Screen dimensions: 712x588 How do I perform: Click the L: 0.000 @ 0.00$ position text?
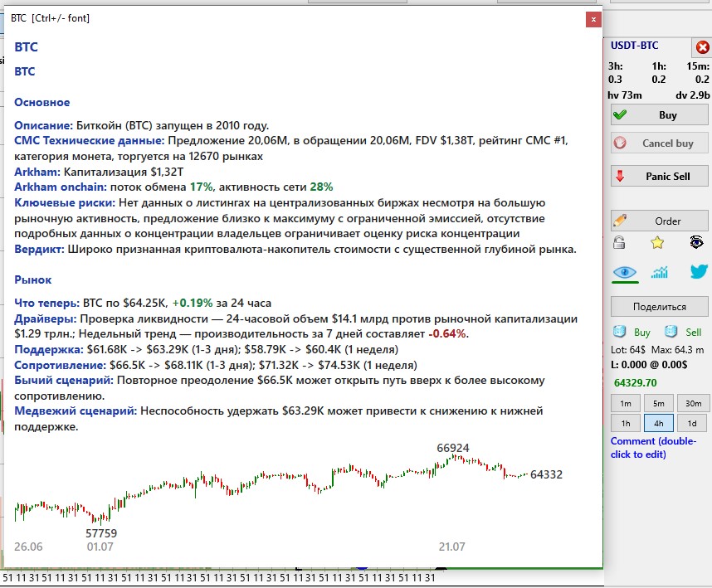[x=649, y=364]
